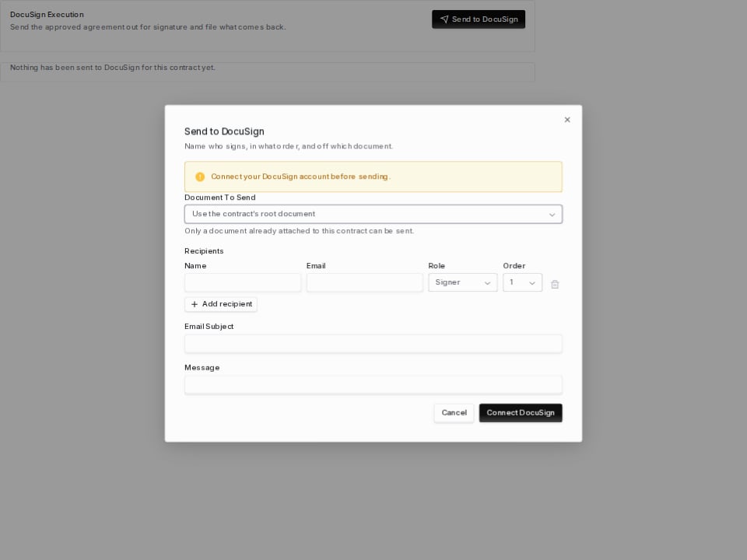This screenshot has height=560, width=747.
Task: Click the Recipients section label
Action: (x=204, y=251)
